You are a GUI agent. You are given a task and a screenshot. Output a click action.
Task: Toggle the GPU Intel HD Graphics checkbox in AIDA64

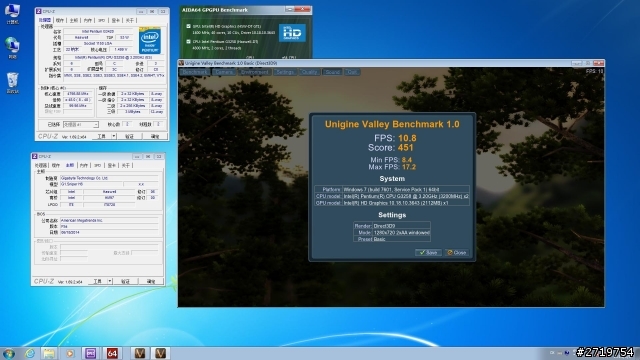[x=188, y=26]
